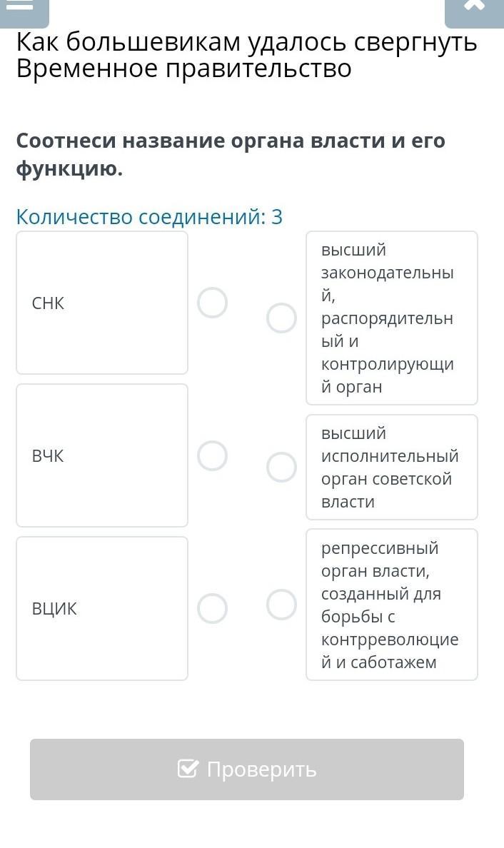Click the репрессивный орган власти card
Screen dimensions: 504x848
[x=392, y=605]
